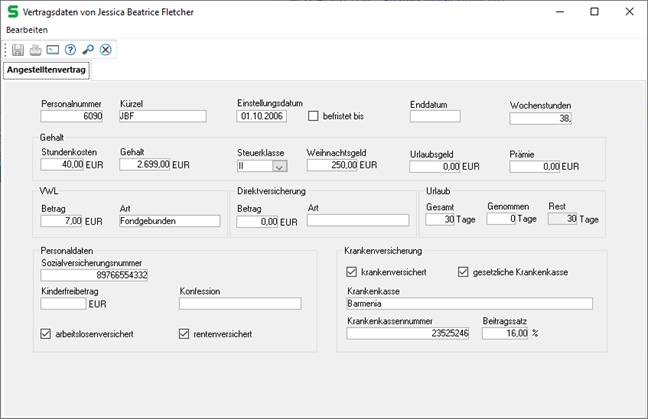This screenshot has height=419, width=648.
Task: Uncheck the 'rentenversichert' checkbox
Action: [x=185, y=333]
